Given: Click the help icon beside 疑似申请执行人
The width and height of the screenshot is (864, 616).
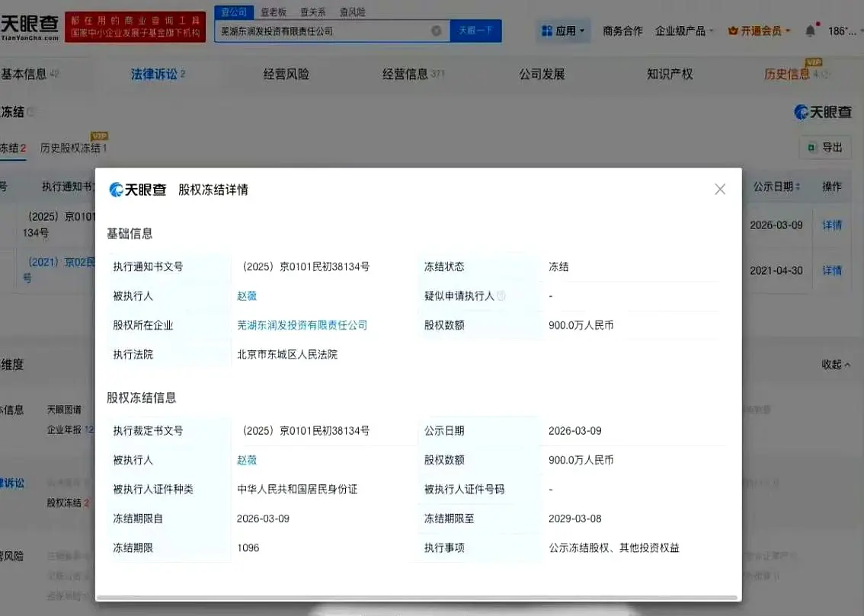Looking at the screenshot, I should click(501, 296).
